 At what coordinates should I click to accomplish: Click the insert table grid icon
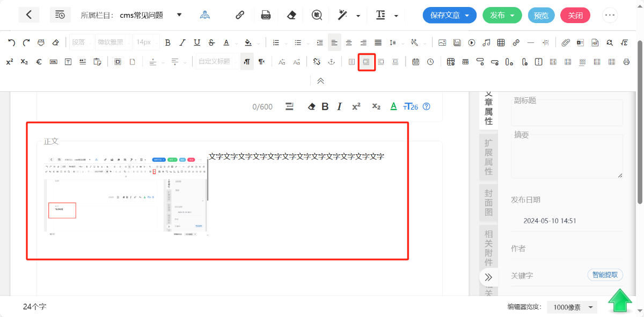pyautogui.click(x=501, y=42)
